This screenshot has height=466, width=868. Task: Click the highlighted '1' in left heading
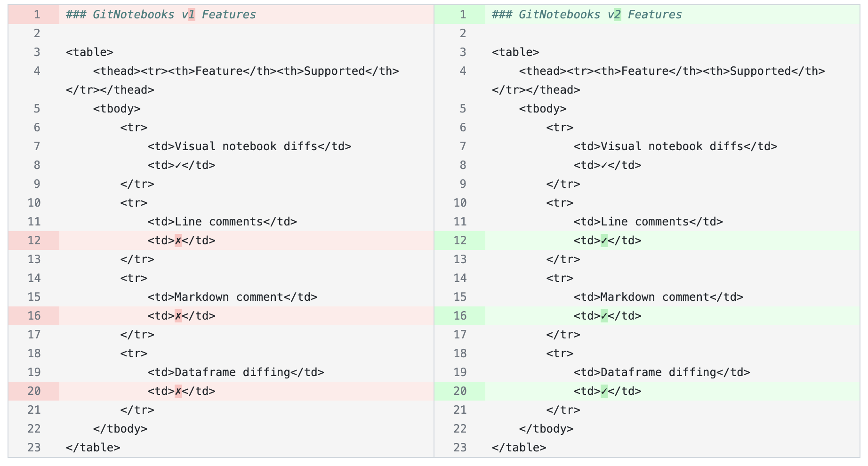pos(192,15)
